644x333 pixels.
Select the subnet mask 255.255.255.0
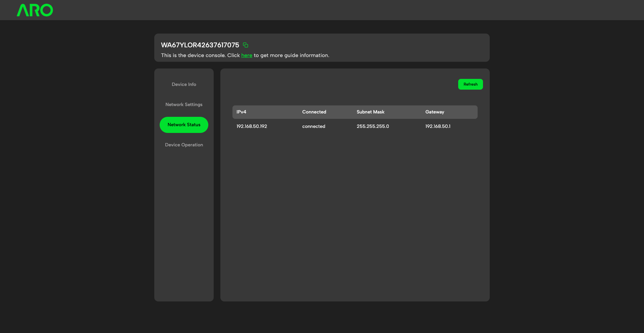[x=373, y=126]
